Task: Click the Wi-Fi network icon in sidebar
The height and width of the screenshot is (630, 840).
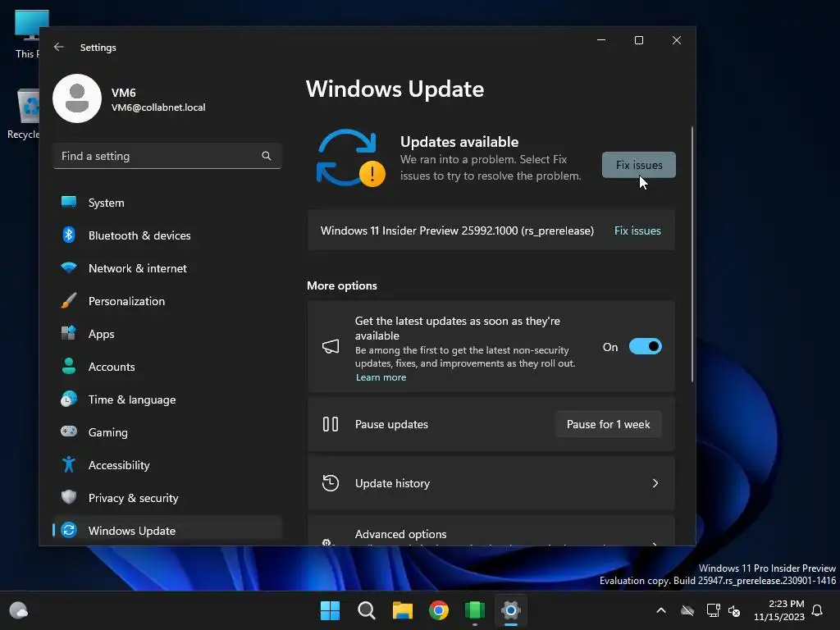Action: (x=69, y=267)
